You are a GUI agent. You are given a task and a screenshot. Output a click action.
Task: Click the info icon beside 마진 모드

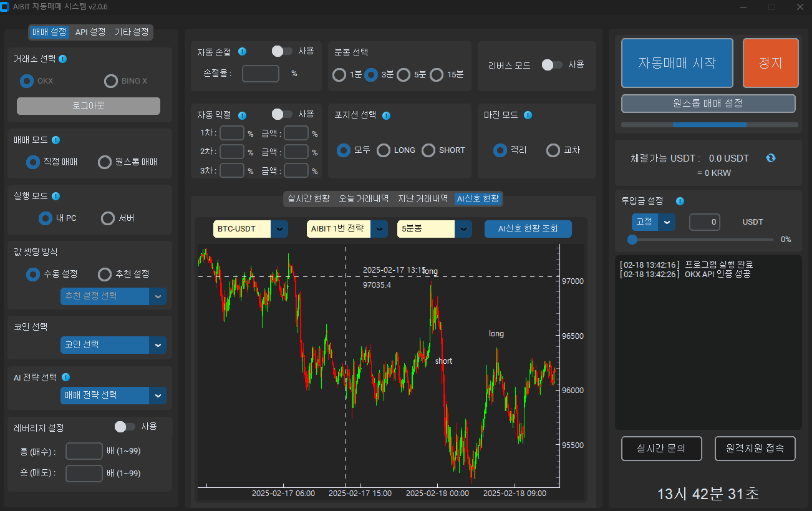528,115
